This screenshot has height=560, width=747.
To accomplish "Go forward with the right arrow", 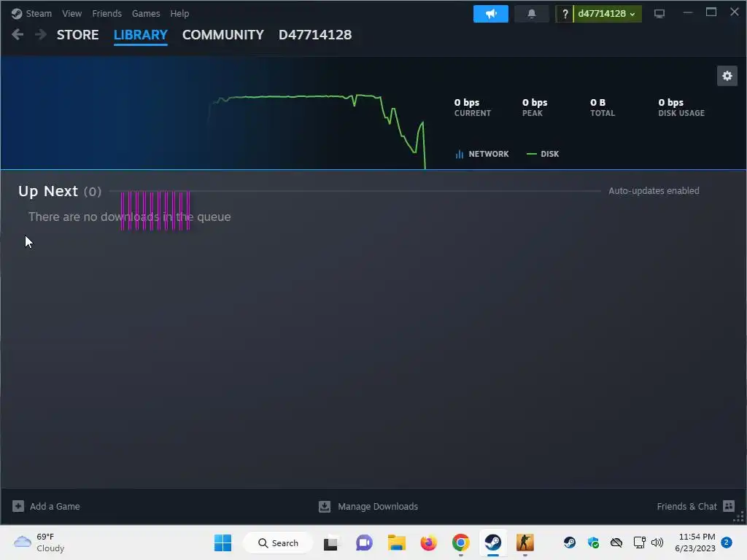I will coord(41,34).
